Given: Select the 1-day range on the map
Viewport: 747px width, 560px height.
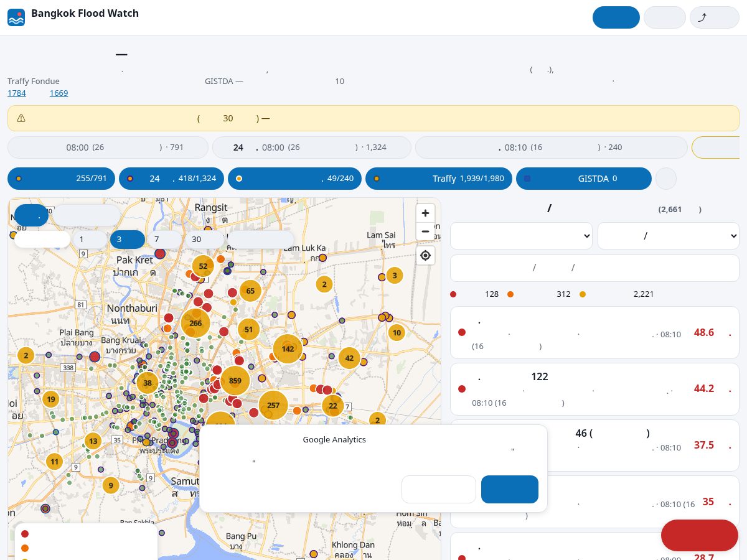Looking at the screenshot, I should click(90, 240).
